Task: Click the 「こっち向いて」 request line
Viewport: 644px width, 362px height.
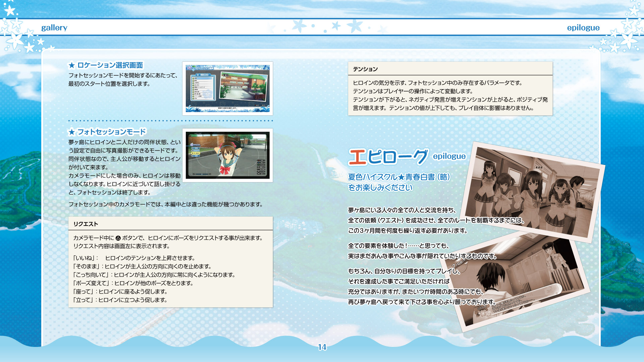Action: click(x=154, y=275)
